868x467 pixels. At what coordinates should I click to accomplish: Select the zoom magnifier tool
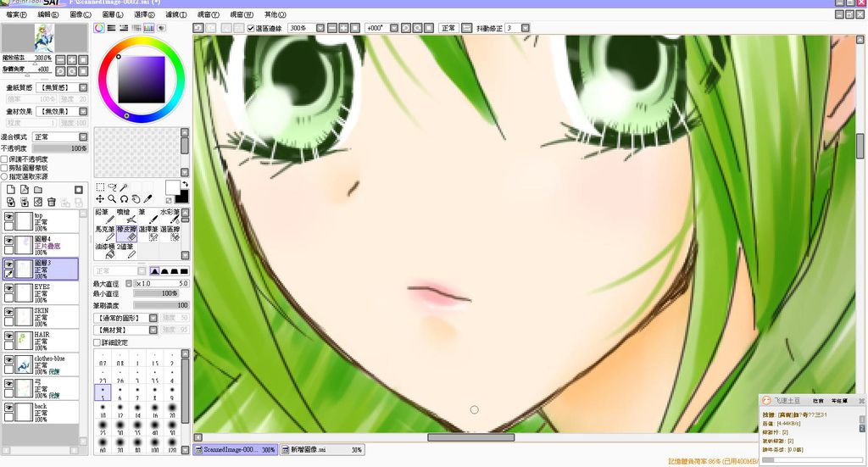tap(112, 198)
